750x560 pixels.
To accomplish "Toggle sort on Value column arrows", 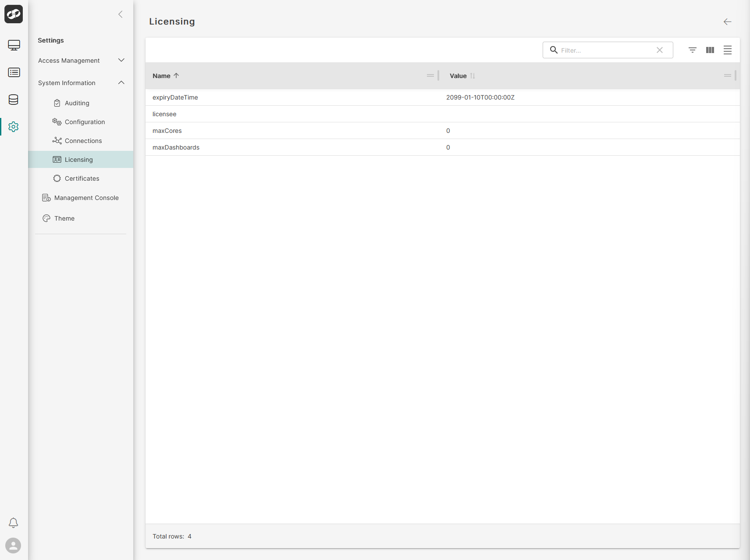I will point(473,76).
